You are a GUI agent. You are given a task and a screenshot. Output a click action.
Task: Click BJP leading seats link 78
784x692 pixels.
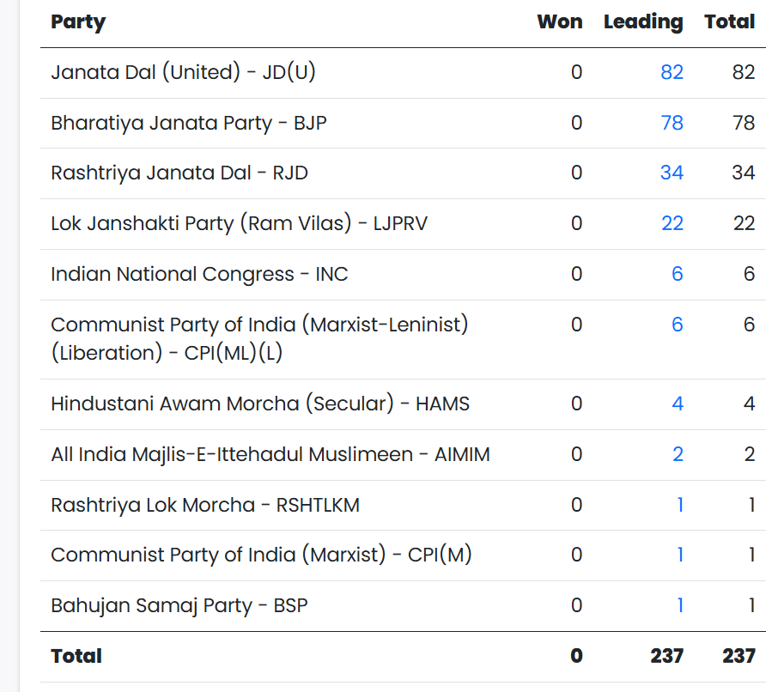(x=672, y=123)
